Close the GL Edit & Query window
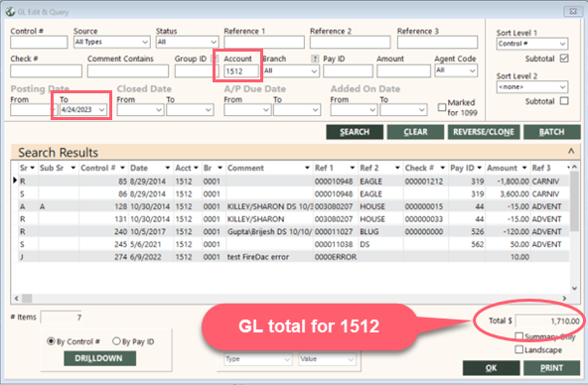 point(573,12)
